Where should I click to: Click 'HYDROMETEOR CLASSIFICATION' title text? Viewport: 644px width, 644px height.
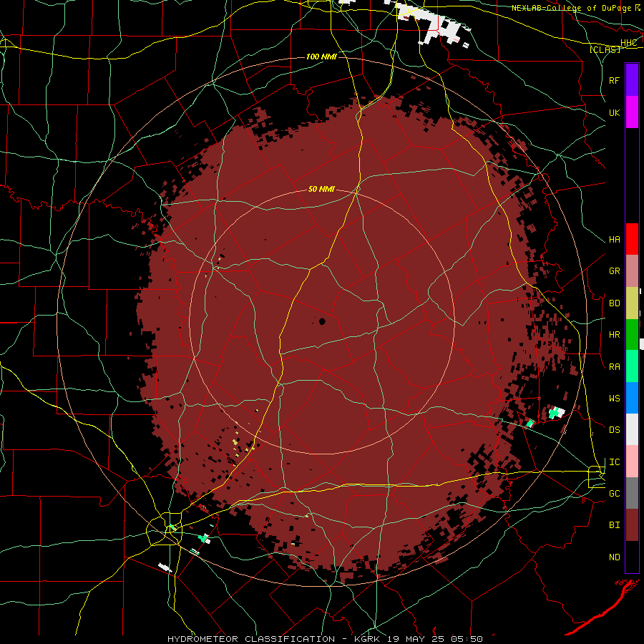pos(251,639)
